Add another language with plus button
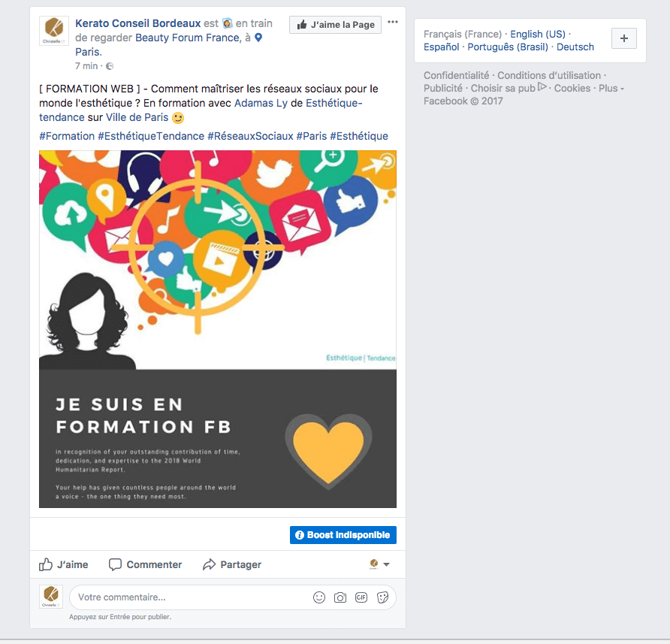The image size is (670, 644). [x=624, y=38]
